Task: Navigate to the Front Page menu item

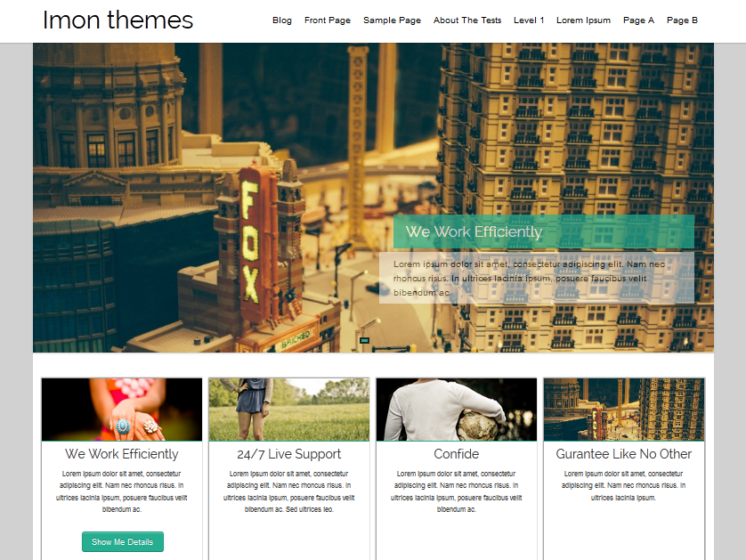Action: 328,20
